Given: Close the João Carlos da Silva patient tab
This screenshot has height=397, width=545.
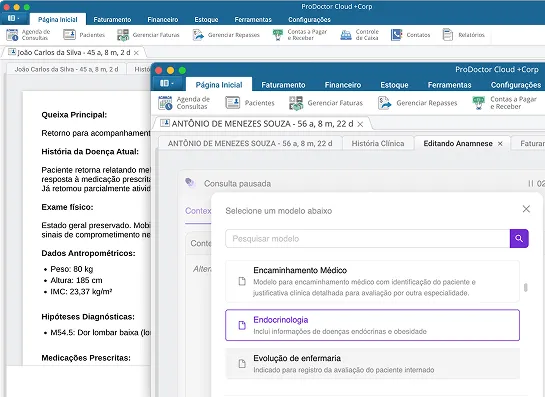Looking at the screenshot, I should [x=136, y=53].
